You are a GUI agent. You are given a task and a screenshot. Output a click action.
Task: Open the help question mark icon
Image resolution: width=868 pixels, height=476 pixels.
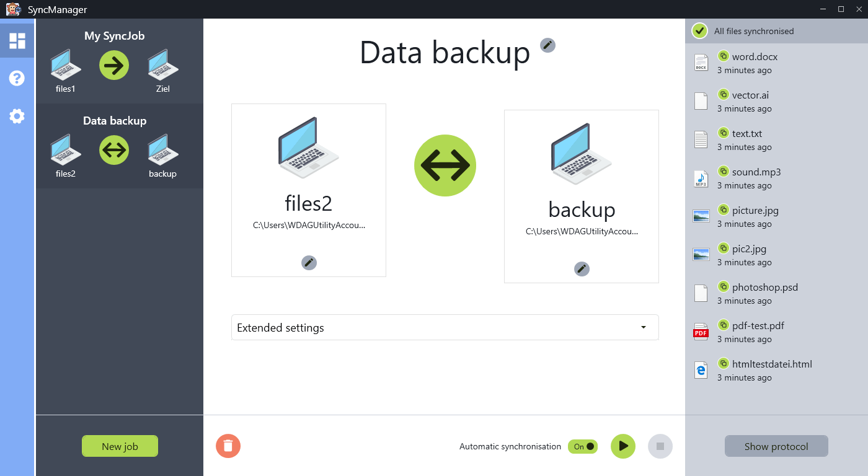17,78
